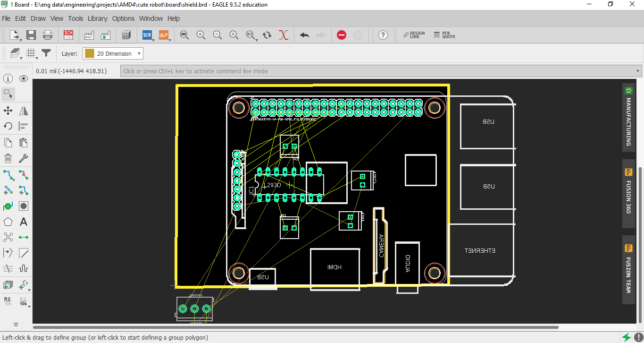Select the Polygon tool
Screen dimensions: 644x343
(8, 222)
